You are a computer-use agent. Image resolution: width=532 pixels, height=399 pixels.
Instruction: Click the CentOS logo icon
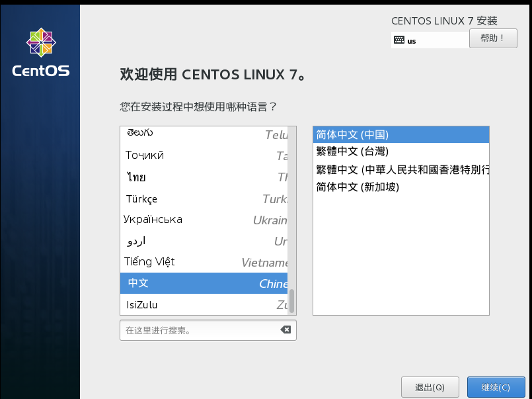[40, 41]
